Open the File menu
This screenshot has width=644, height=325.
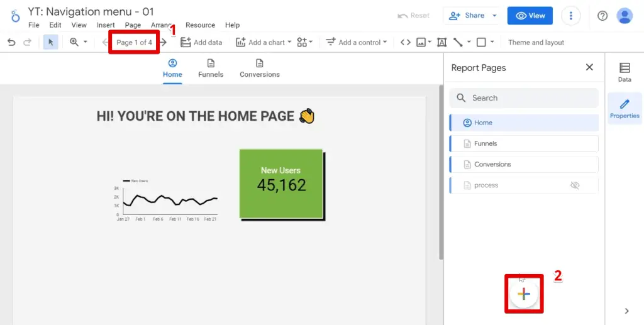pos(34,25)
